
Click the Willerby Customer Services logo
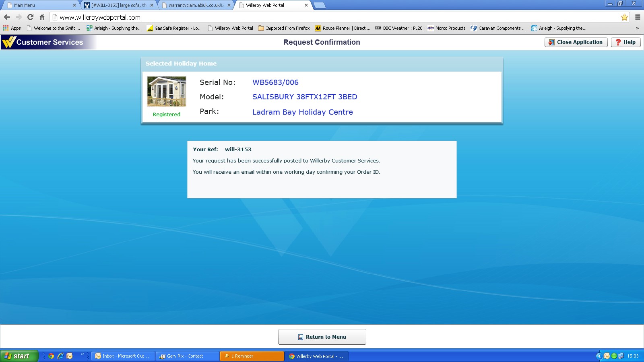coord(43,42)
